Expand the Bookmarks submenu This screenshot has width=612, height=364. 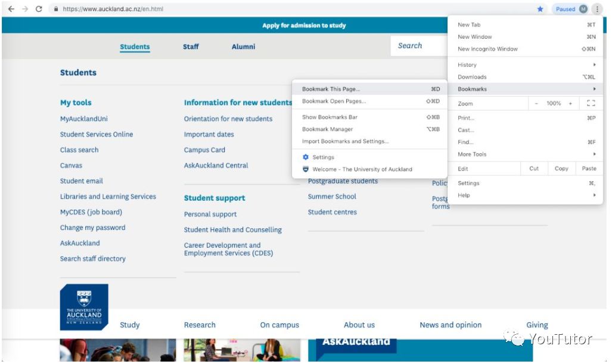click(x=526, y=89)
